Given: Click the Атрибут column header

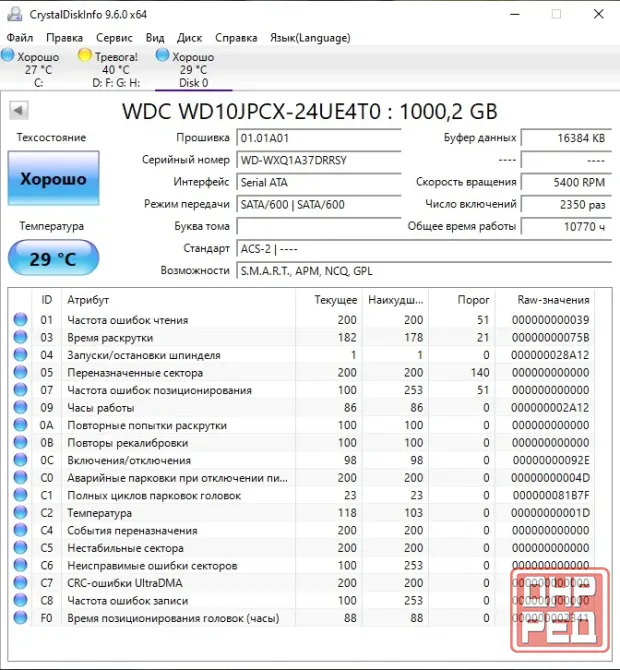Looking at the screenshot, I should coord(178,300).
